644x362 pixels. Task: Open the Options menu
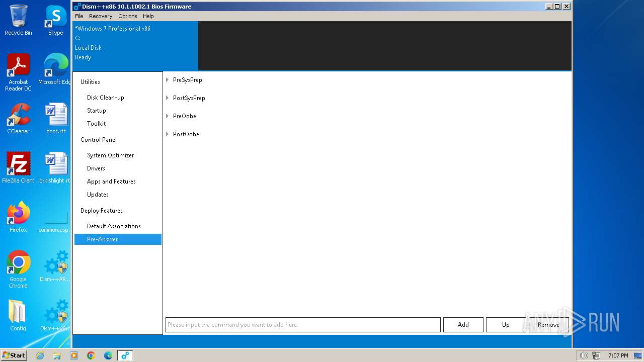click(x=128, y=16)
